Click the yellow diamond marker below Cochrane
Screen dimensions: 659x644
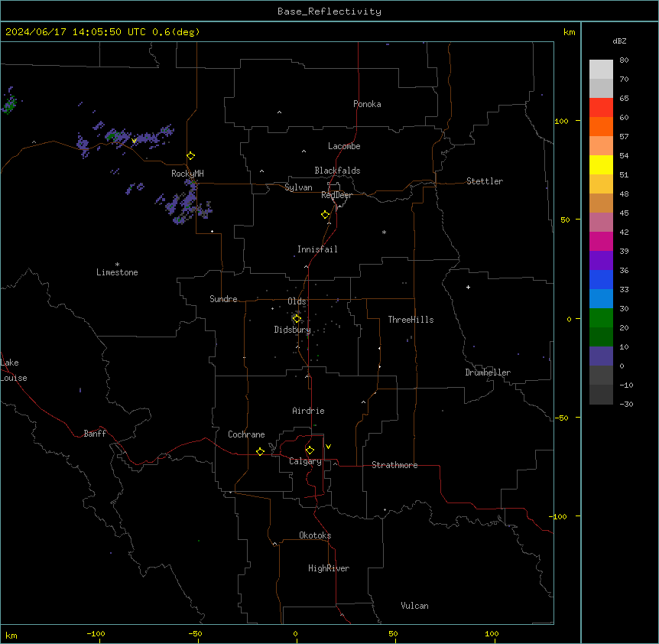(260, 452)
